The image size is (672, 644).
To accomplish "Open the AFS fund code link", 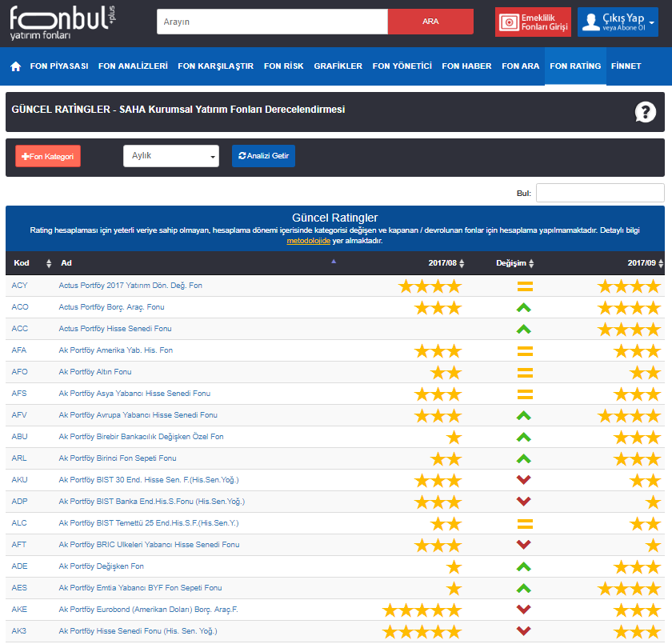I will [x=19, y=394].
